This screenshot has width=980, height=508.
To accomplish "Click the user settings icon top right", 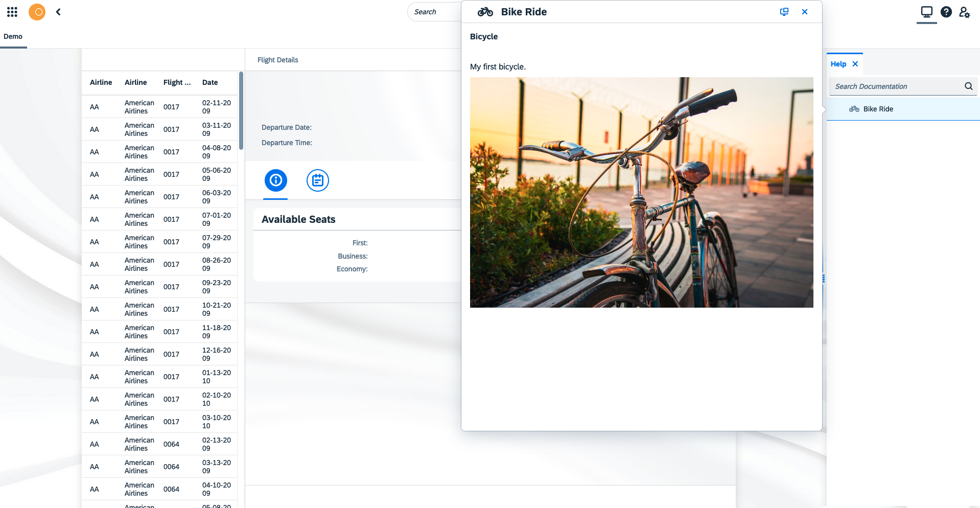I will (x=965, y=12).
